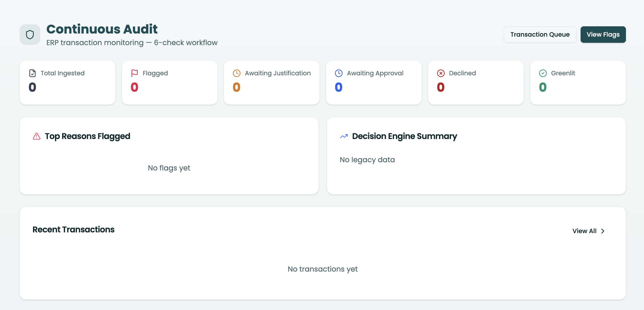Click the Awaiting Approval label
Viewport: 644px width, 310px height.
375,73
